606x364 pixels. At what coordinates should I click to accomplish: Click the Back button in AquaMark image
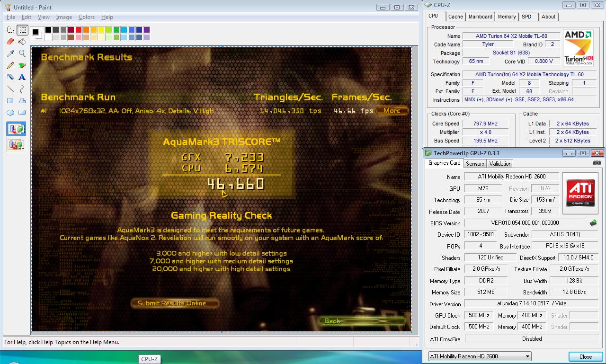(362, 321)
